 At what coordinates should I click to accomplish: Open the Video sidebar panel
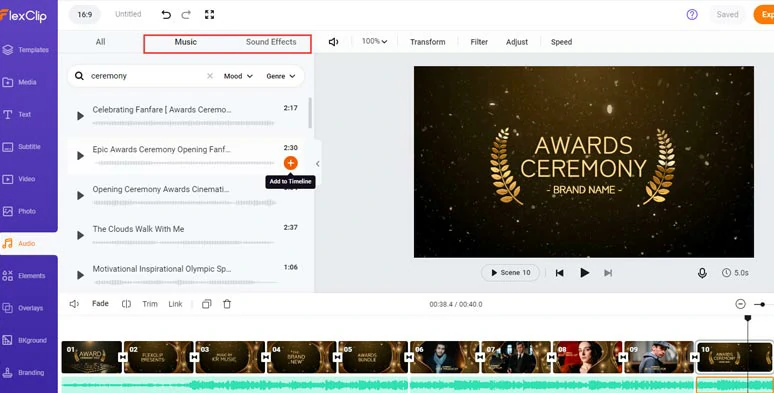coord(20,179)
